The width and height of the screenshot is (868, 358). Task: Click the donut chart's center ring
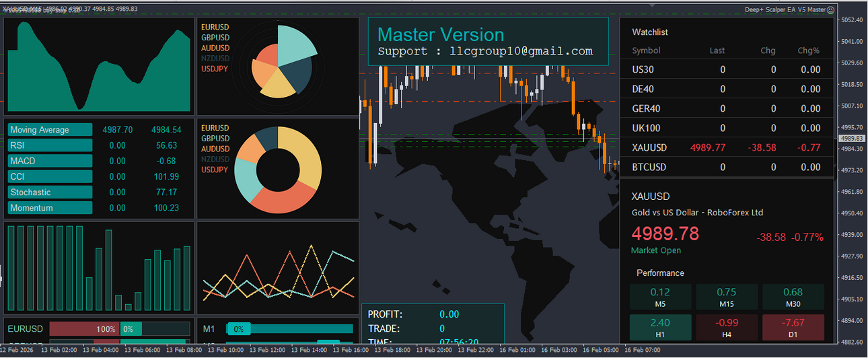(x=277, y=169)
